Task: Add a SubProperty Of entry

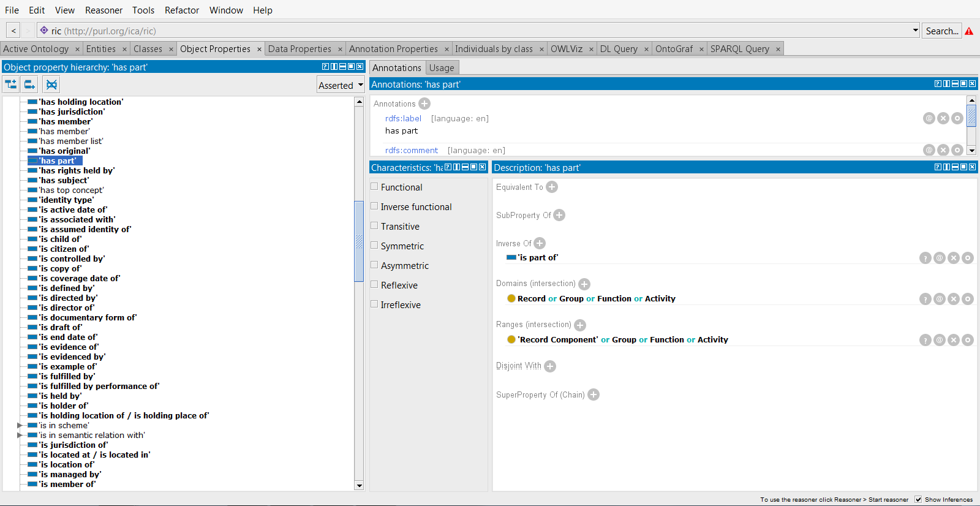Action: point(559,215)
